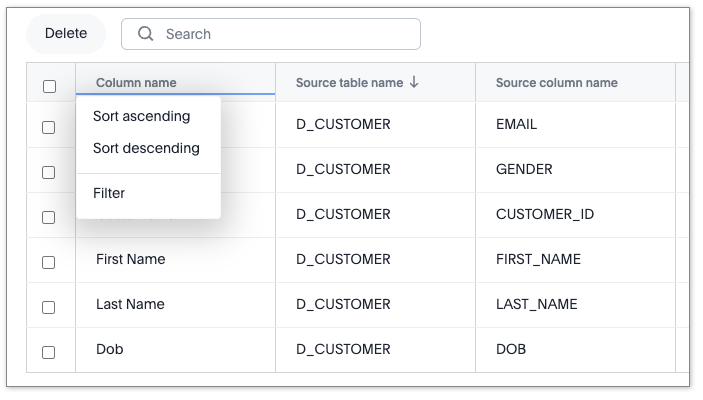Click the First Name cell
This screenshot has width=703, height=400.
(x=175, y=260)
